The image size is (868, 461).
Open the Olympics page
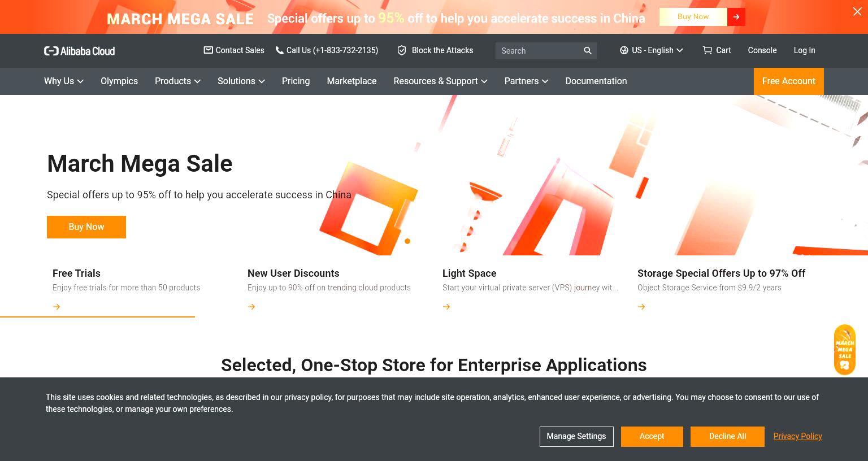tap(119, 81)
